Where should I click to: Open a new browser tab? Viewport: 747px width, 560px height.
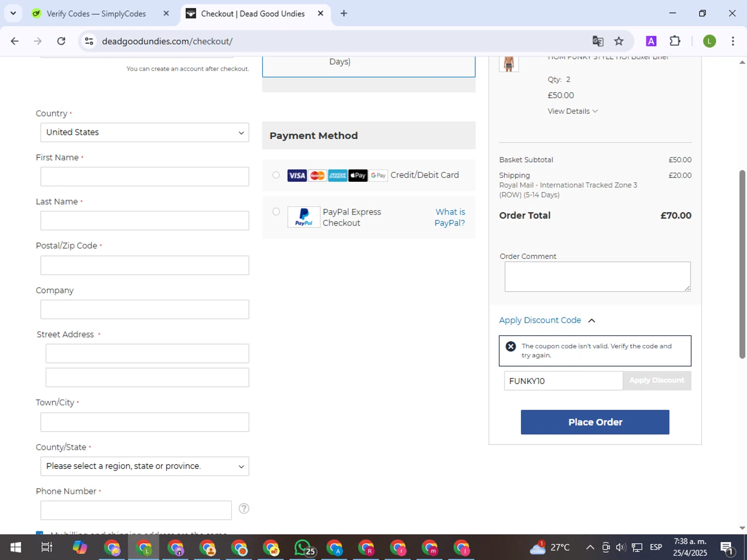(344, 13)
